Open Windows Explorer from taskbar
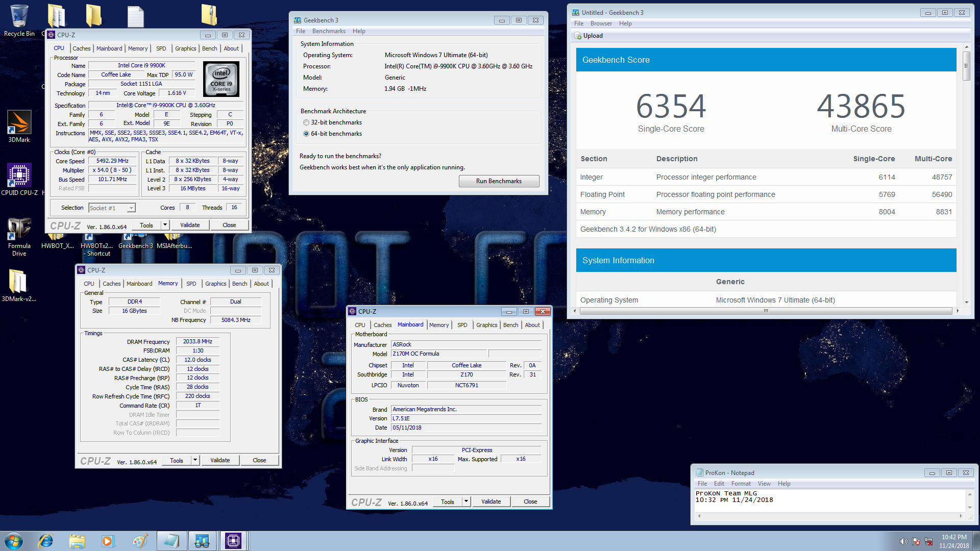 coord(77,541)
